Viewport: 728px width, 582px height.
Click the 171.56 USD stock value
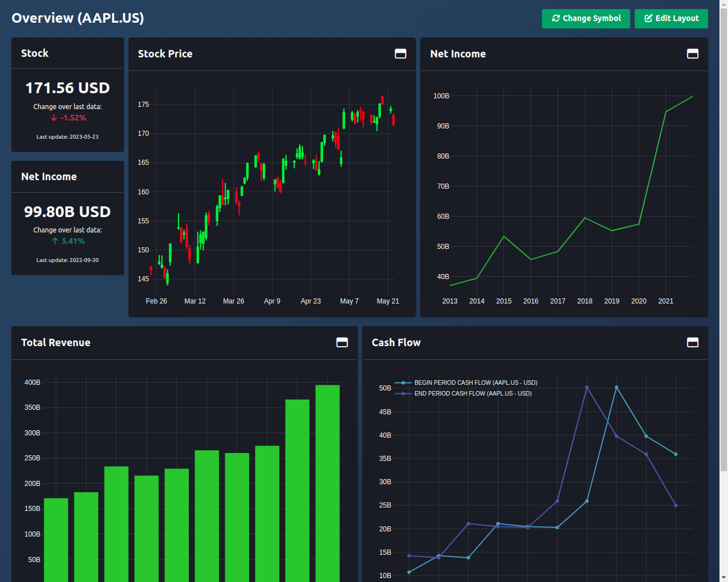tap(68, 88)
